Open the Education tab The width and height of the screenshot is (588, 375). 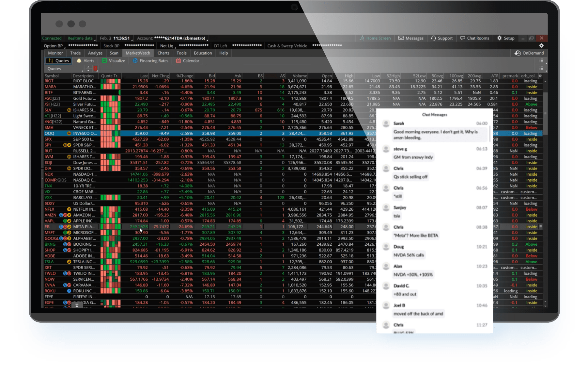203,53
